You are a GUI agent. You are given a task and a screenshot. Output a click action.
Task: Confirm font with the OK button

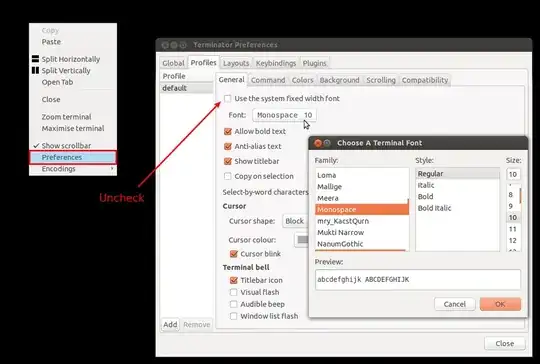[500, 304]
